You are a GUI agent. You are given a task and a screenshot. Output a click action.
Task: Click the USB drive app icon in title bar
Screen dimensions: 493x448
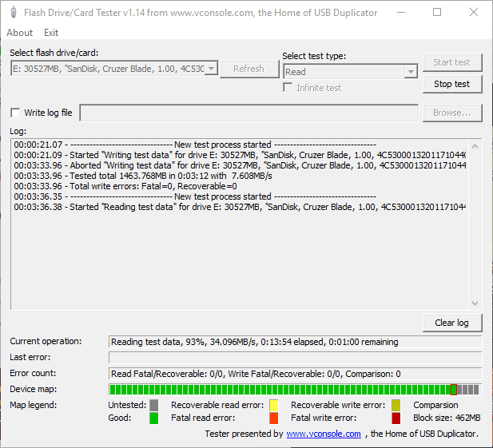[14, 13]
